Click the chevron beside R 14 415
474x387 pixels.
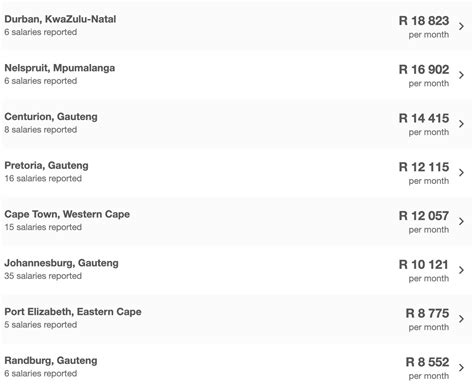461,124
